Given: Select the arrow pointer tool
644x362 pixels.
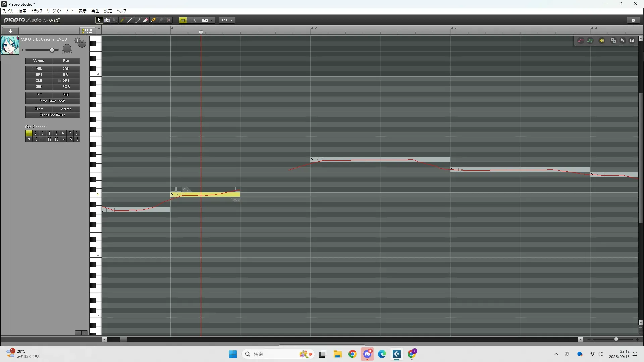Looking at the screenshot, I should (x=99, y=20).
